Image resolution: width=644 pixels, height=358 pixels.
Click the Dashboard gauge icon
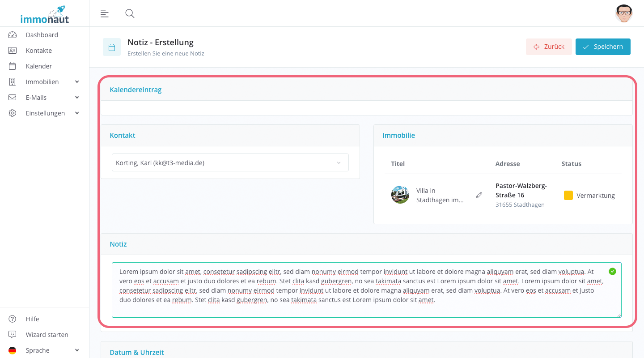[x=13, y=35]
